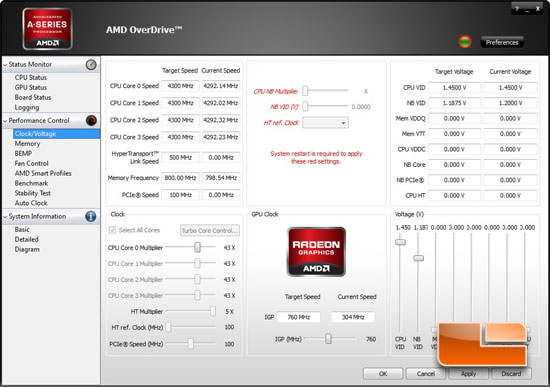Click PCIe Speed target field
Viewport: 550px width, 387px height.
click(180, 195)
